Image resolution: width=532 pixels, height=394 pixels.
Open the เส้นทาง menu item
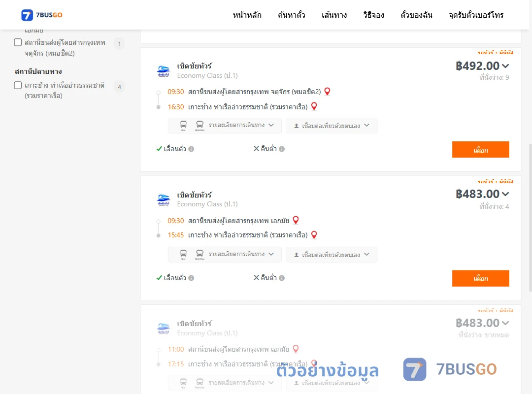(334, 15)
